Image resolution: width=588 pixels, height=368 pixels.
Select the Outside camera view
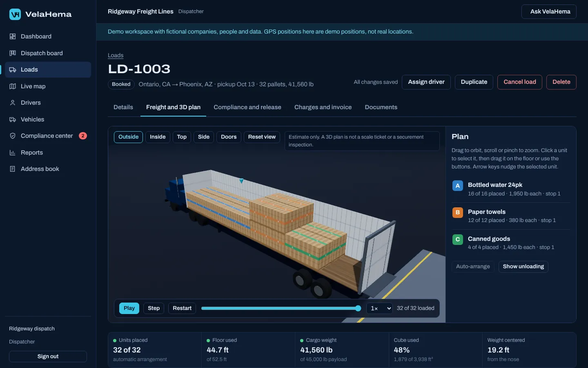[129, 137]
